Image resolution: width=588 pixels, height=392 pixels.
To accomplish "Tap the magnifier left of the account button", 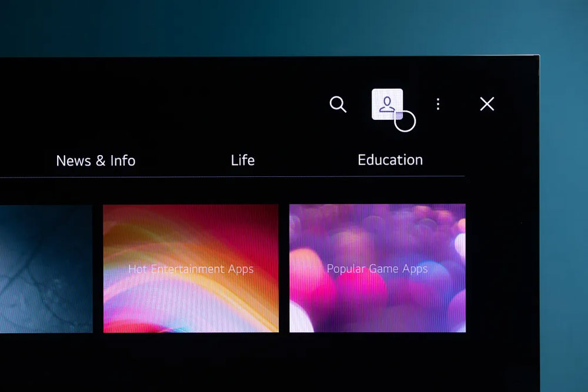I will [x=338, y=105].
